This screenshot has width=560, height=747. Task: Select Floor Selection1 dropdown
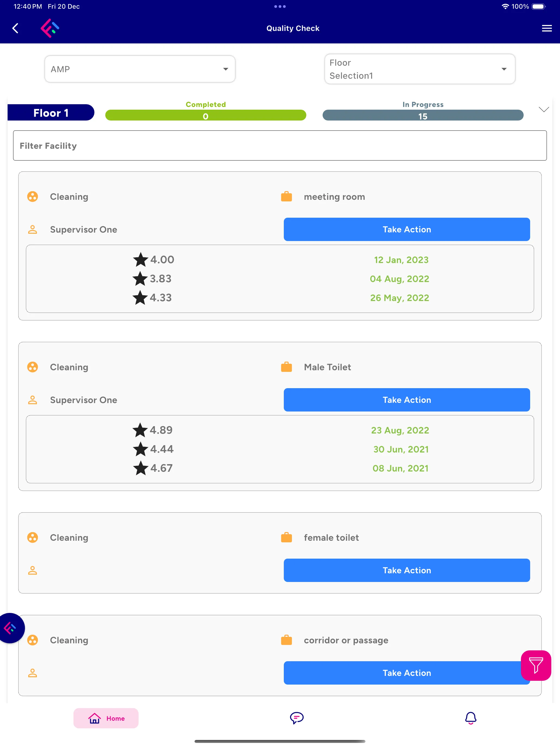[x=420, y=69]
